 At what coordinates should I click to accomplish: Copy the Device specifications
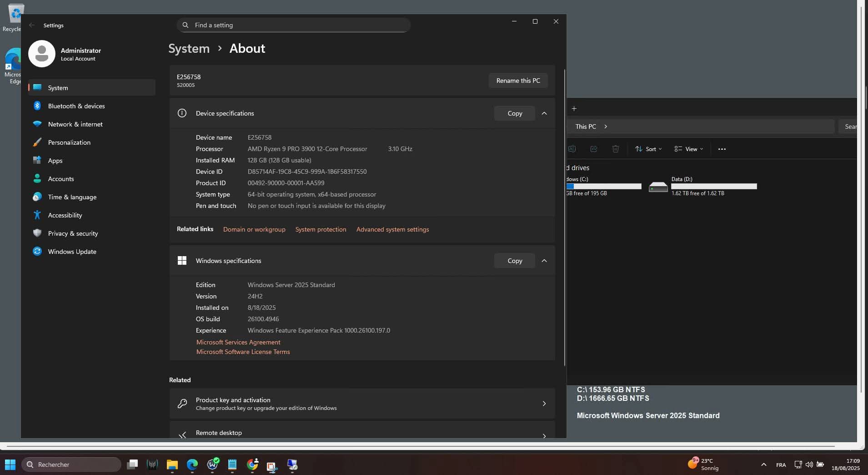pyautogui.click(x=515, y=113)
